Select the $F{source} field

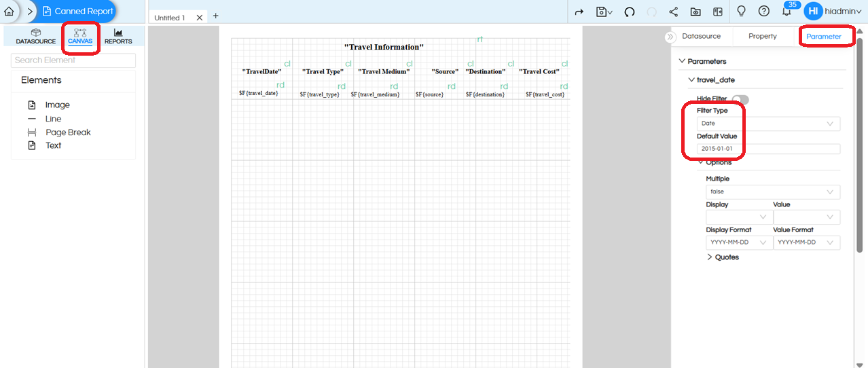[x=429, y=94]
